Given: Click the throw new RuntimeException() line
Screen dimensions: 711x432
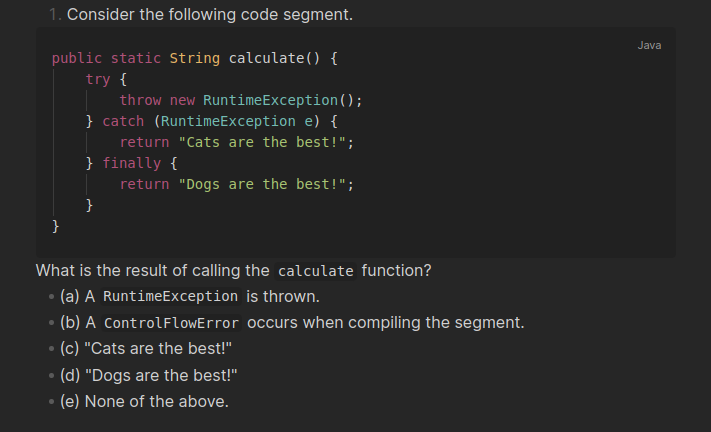Looking at the screenshot, I should (240, 100).
